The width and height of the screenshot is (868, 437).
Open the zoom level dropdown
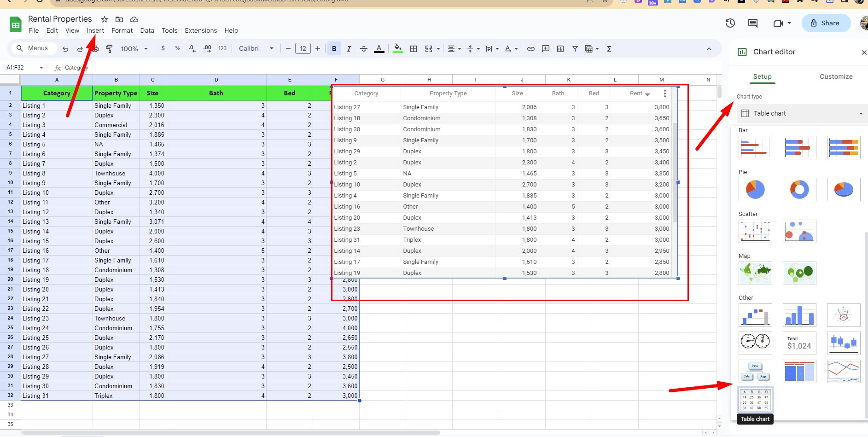tap(134, 48)
